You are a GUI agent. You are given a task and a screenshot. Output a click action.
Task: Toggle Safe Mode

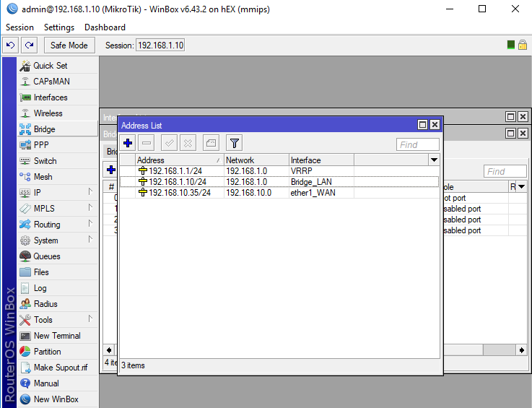pos(69,45)
